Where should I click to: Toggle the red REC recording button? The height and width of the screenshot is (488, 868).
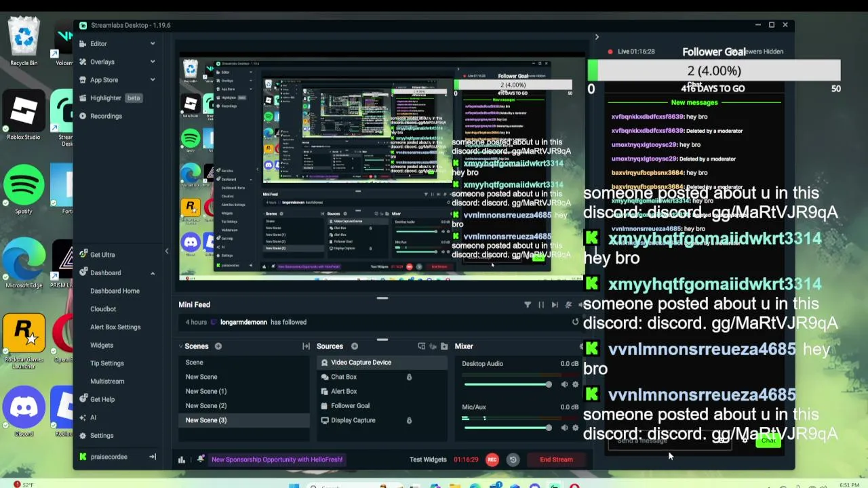click(x=492, y=460)
